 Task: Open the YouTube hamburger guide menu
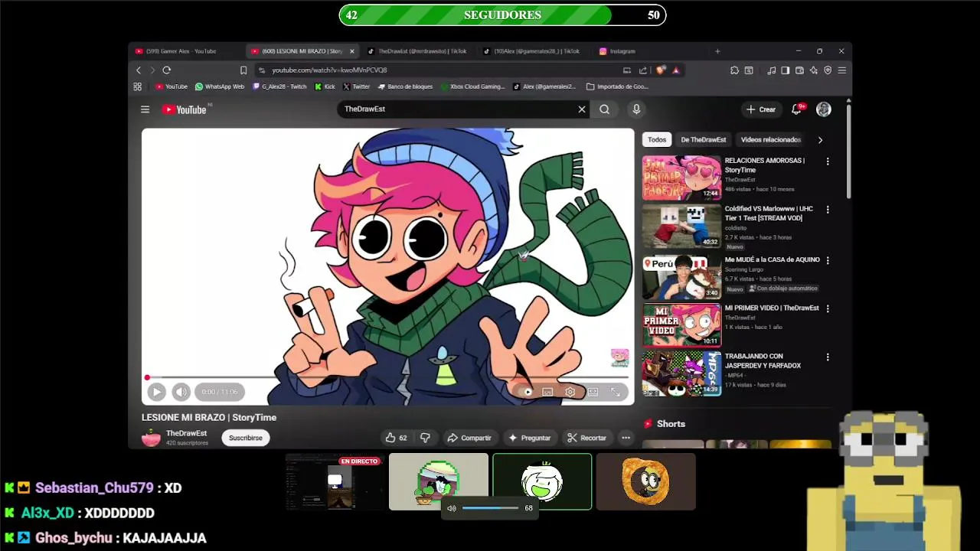point(145,109)
